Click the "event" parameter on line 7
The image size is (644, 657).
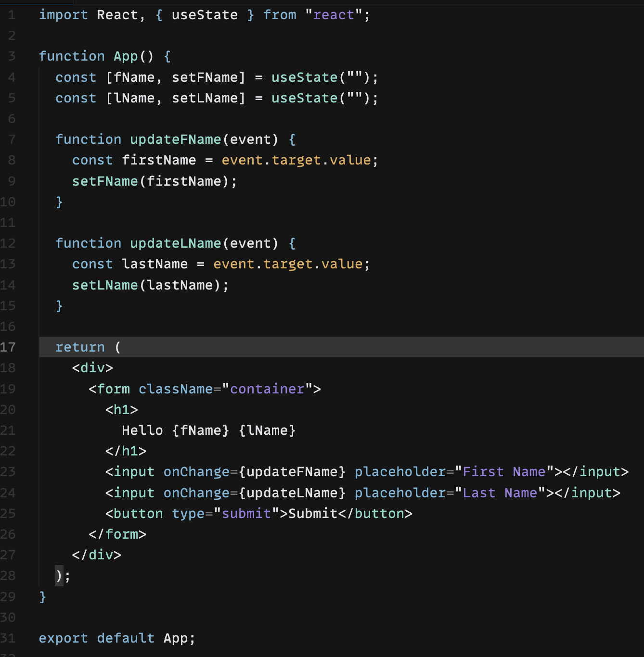(x=251, y=139)
